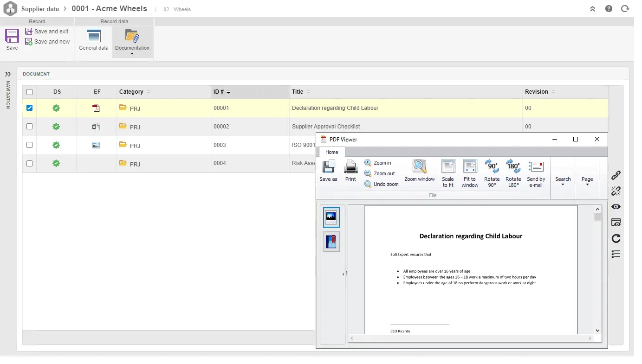Open the eye view icon on the right sidebar
This screenshot has height=364, width=642.
pyautogui.click(x=616, y=206)
